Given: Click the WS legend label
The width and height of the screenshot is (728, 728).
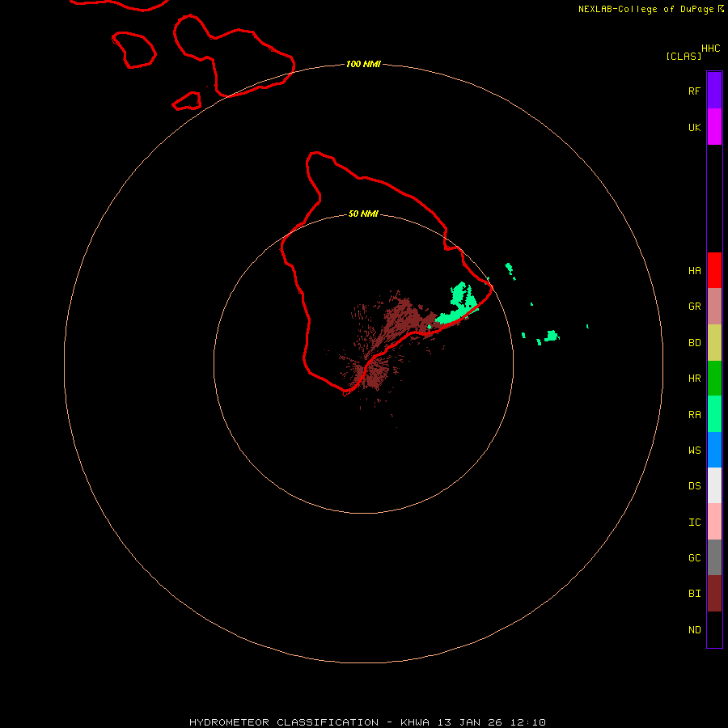Looking at the screenshot, I should coord(694,450).
